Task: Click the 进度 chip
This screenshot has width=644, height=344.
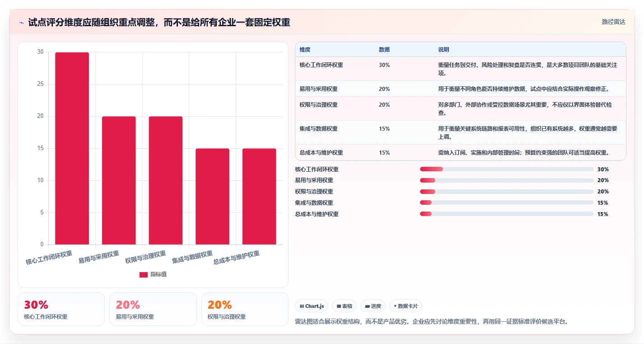Action: coord(373,306)
